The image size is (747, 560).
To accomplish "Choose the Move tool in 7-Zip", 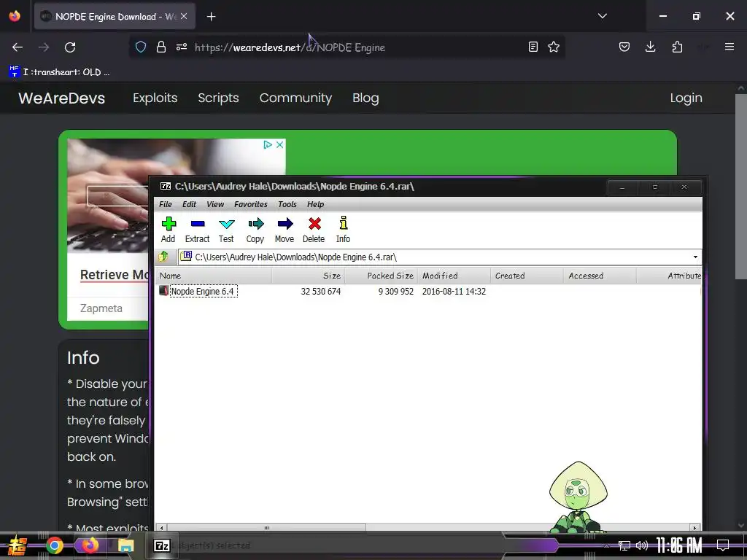I will 285,230.
